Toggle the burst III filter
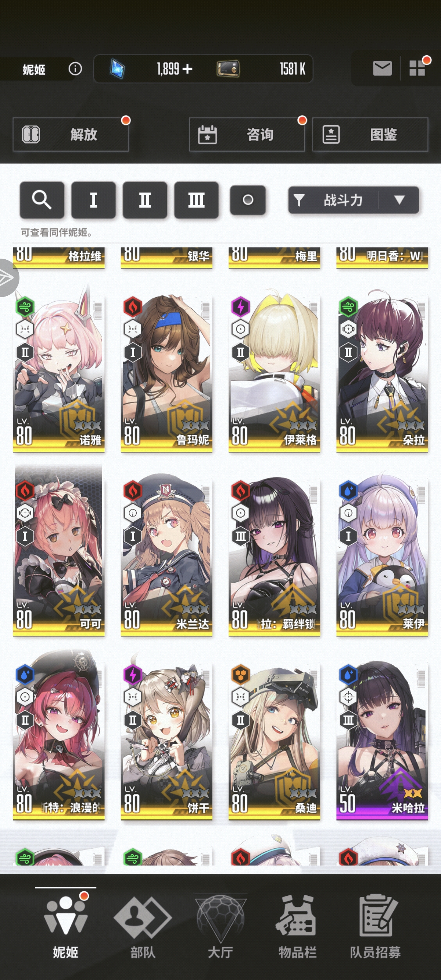The height and width of the screenshot is (980, 441). (196, 200)
